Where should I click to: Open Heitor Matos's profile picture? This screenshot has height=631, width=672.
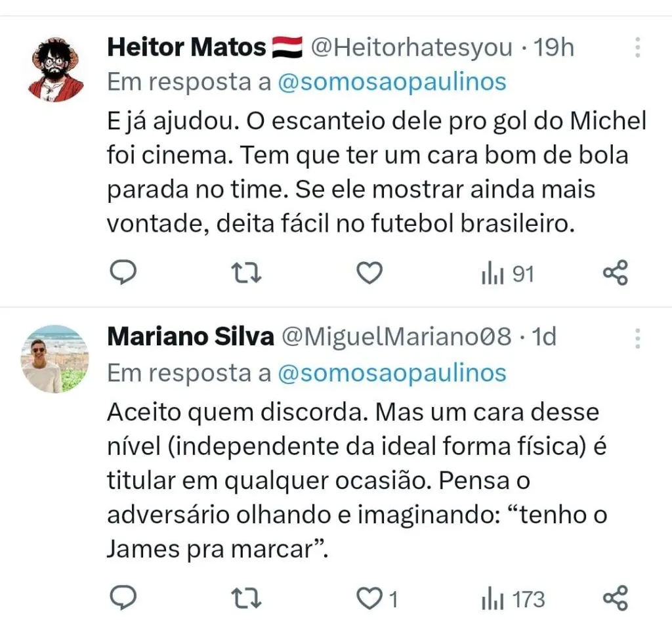pyautogui.click(x=56, y=69)
